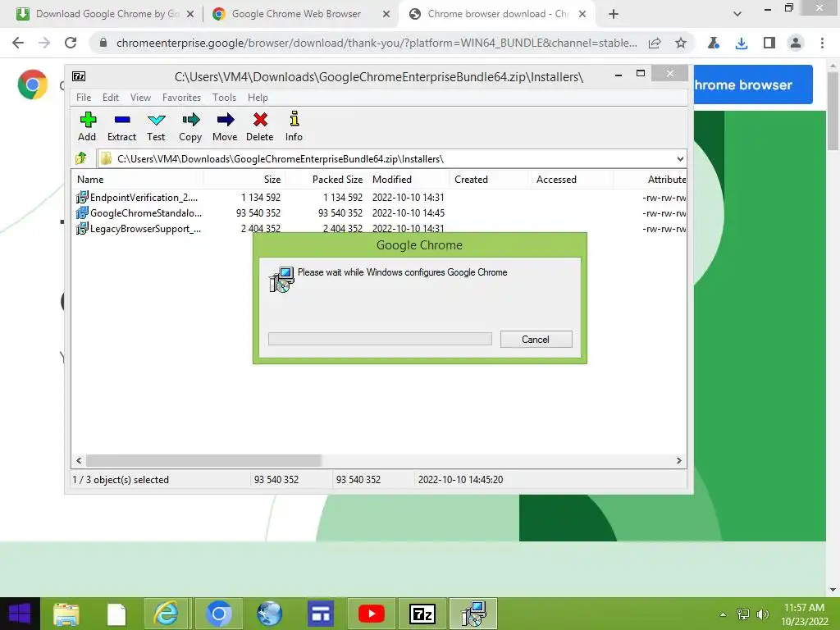Switch to the installer in taskbar
840x630 pixels.
(473, 614)
